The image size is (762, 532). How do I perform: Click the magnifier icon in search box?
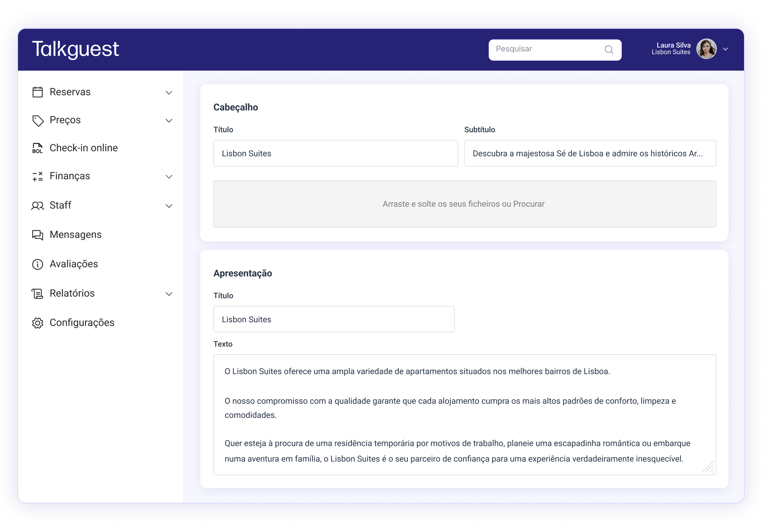tap(609, 50)
